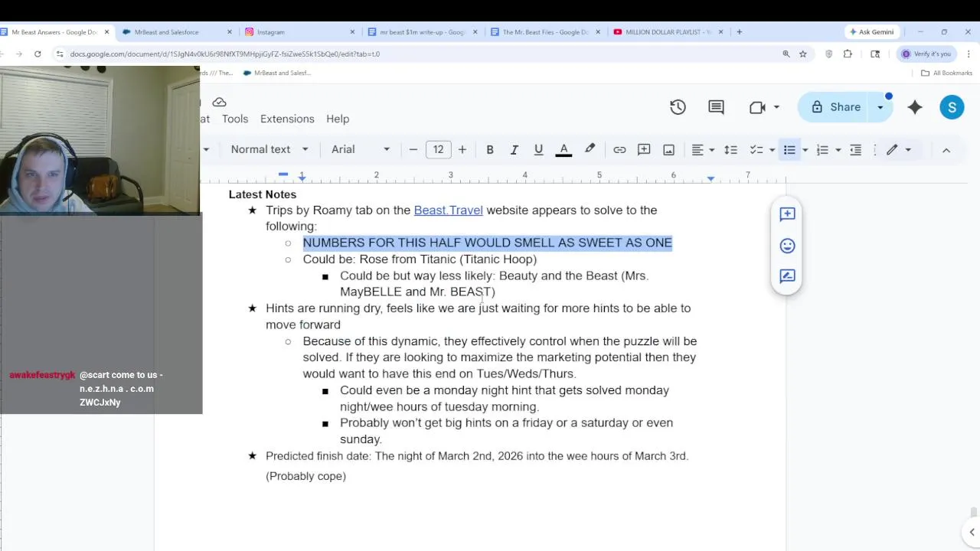
Task: Expand the checklist options arrow
Action: (x=772, y=149)
